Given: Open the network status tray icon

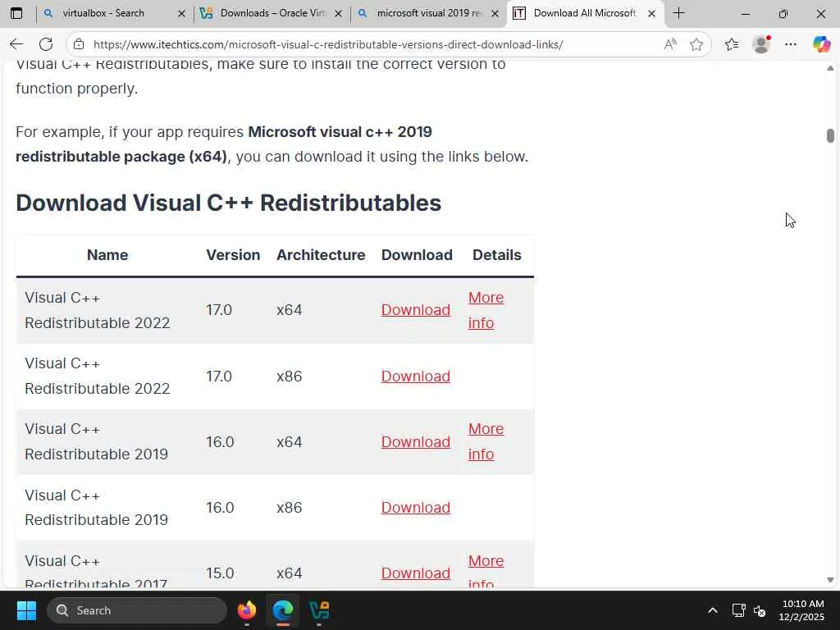Looking at the screenshot, I should [x=739, y=610].
